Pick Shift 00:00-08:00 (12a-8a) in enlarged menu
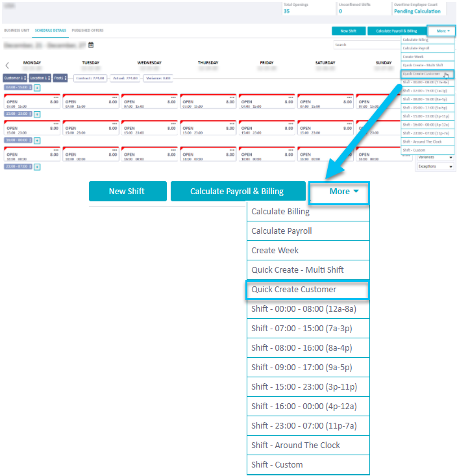Image resolution: width=457 pixels, height=476 pixels. [x=308, y=309]
